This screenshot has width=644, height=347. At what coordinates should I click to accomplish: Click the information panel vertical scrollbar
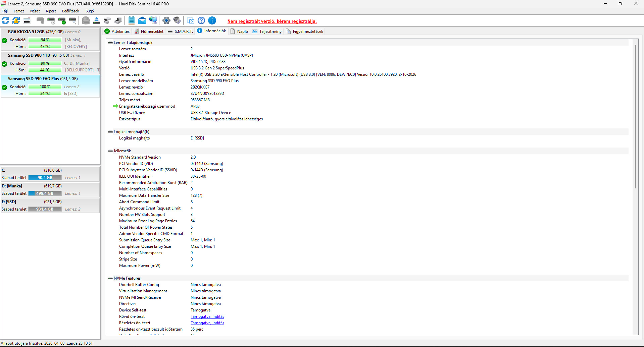635,116
